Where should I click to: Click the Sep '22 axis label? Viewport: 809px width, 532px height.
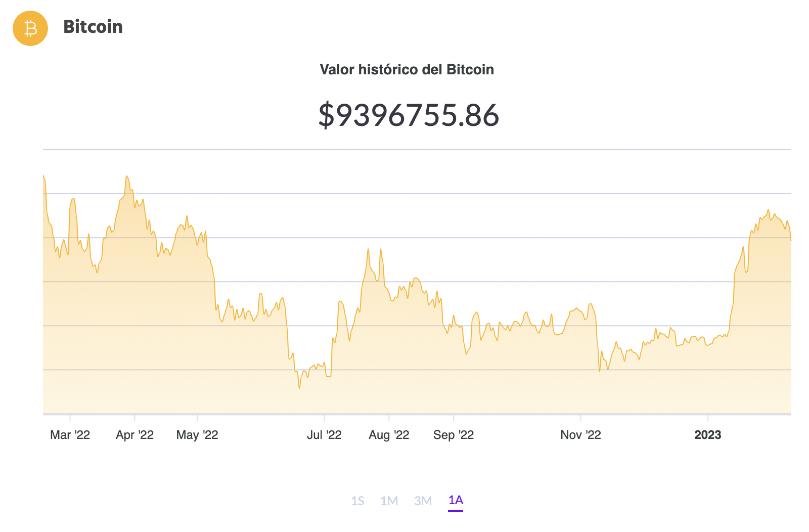coord(453,434)
